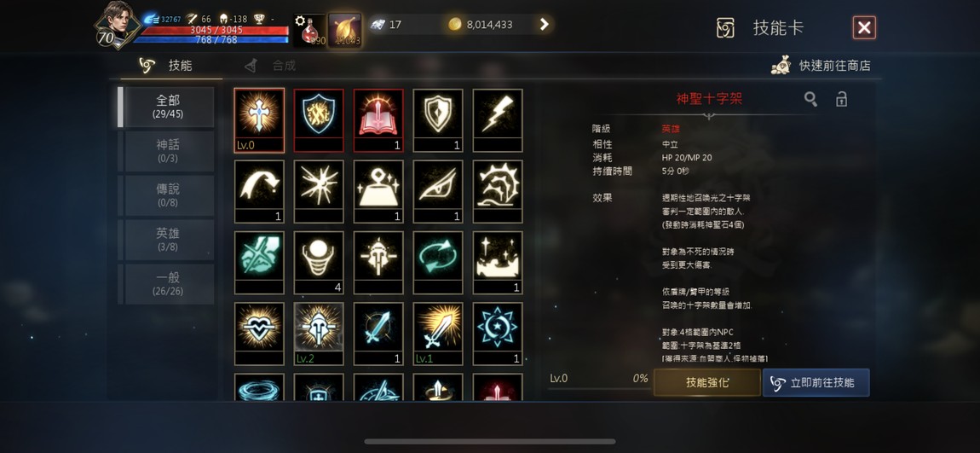The image size is (980, 453).
Task: Choose the red spellbook skill card
Action: 378,120
